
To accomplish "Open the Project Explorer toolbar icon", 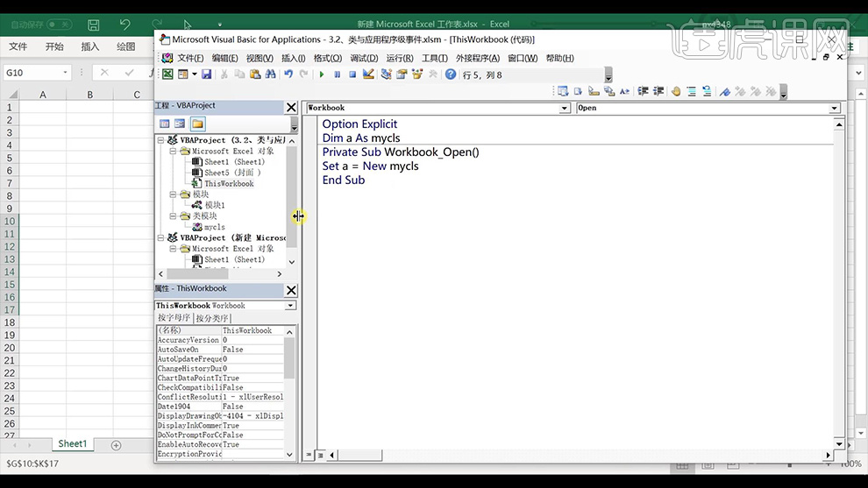I will click(386, 74).
